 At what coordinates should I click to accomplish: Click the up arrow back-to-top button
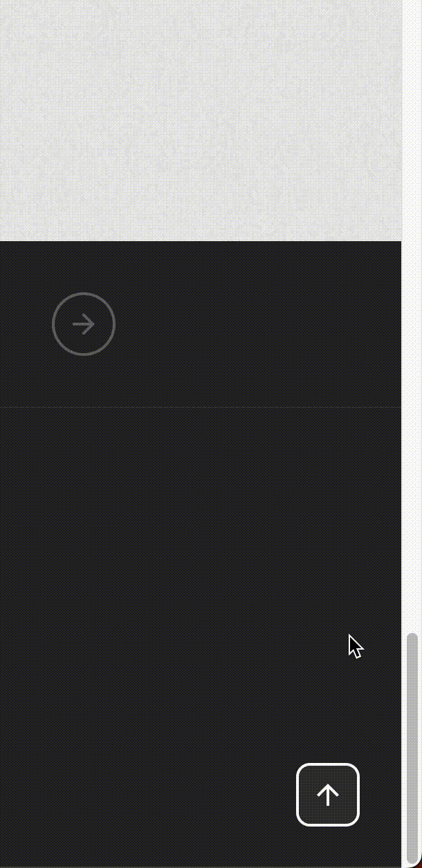point(328,795)
